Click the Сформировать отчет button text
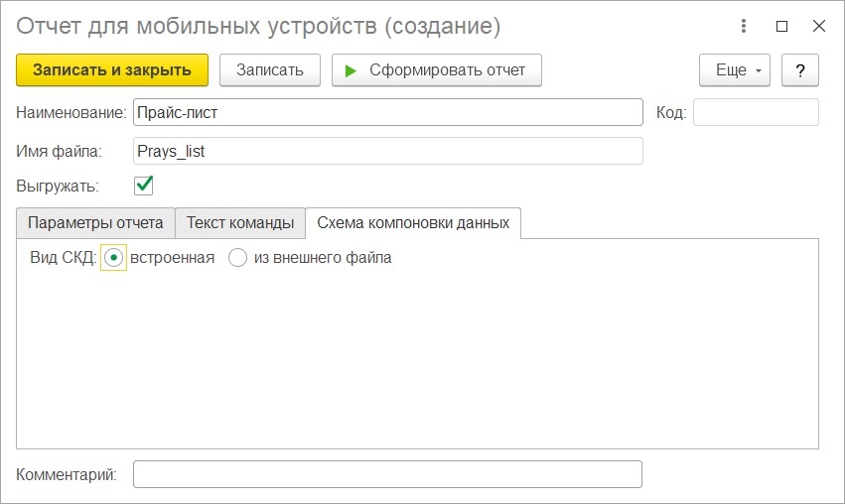This screenshot has height=504, width=845. pyautogui.click(x=447, y=70)
